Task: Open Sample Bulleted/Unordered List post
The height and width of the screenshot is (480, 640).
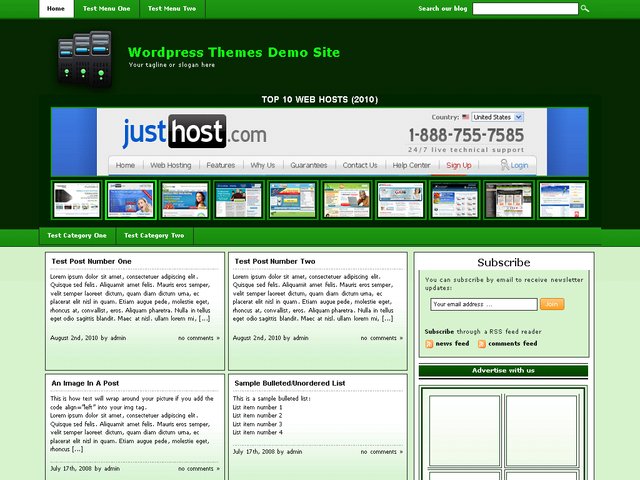Action: pos(290,383)
